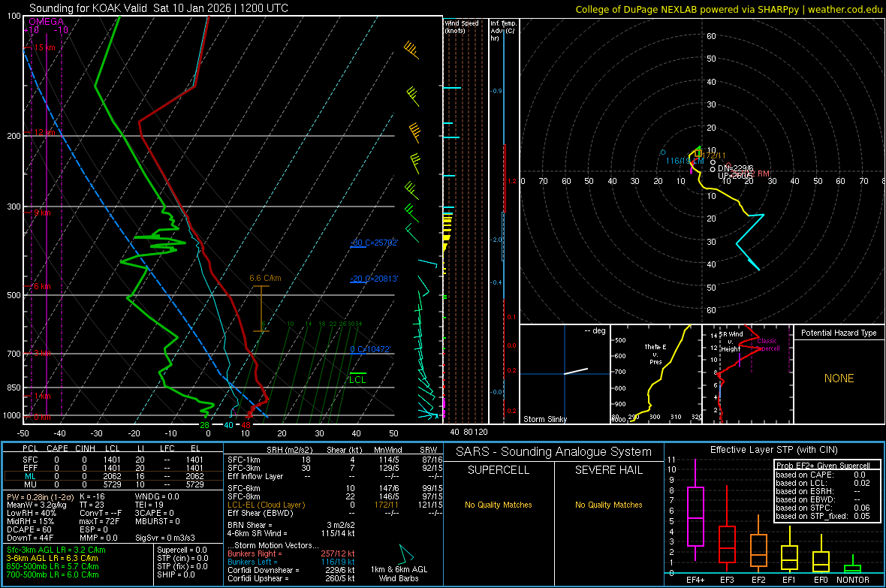Click the Potential Hazard Type header
886x588 pixels.
tap(839, 333)
